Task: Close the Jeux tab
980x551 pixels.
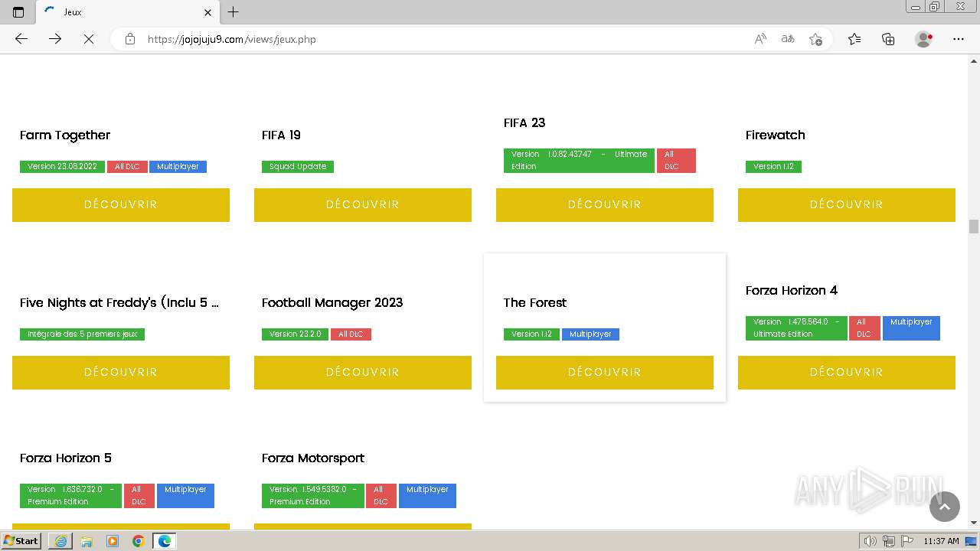Action: tap(207, 12)
